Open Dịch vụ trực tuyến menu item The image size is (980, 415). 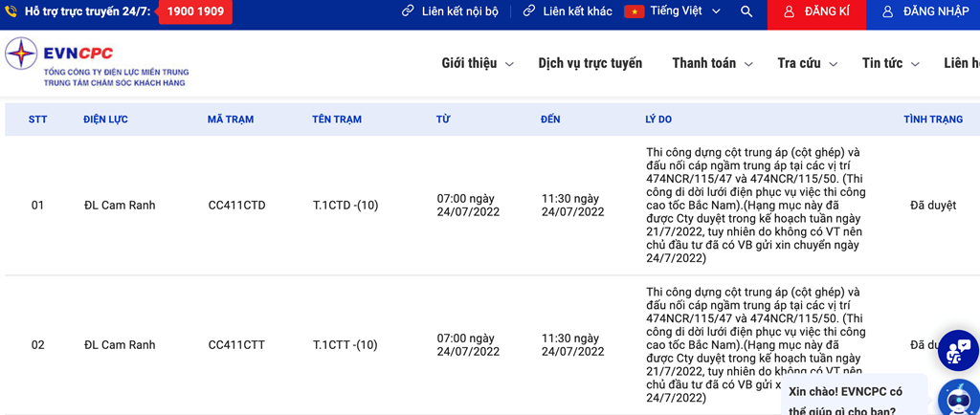[590, 63]
